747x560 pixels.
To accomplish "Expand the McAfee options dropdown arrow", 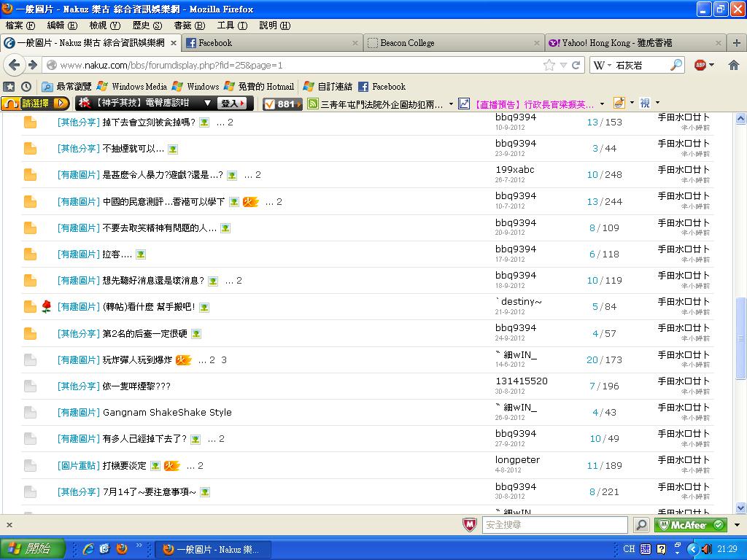I will [737, 525].
